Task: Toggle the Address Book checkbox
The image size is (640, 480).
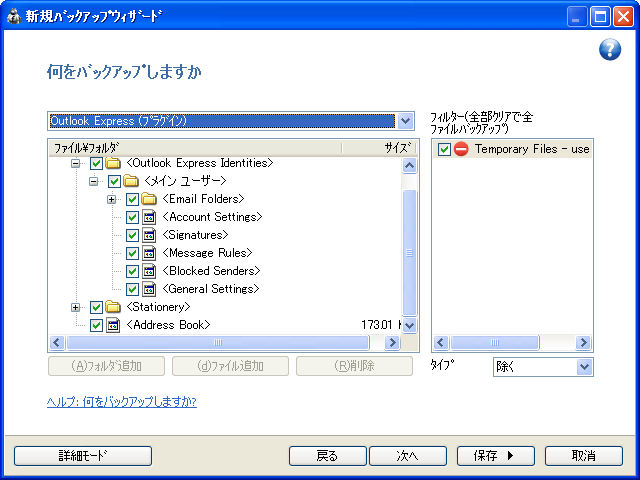Action: pyautogui.click(x=96, y=325)
